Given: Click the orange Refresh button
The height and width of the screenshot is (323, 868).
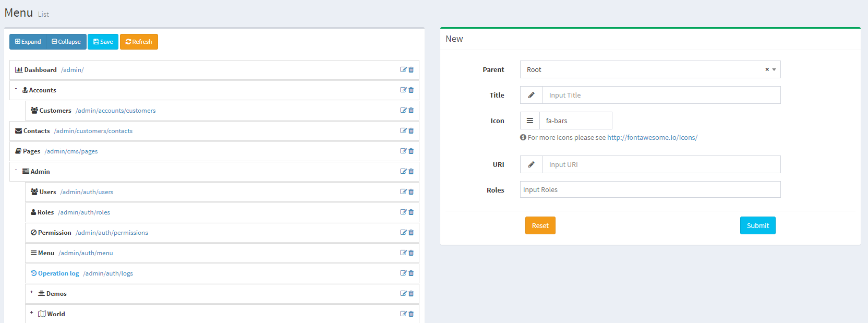Looking at the screenshot, I should [139, 42].
